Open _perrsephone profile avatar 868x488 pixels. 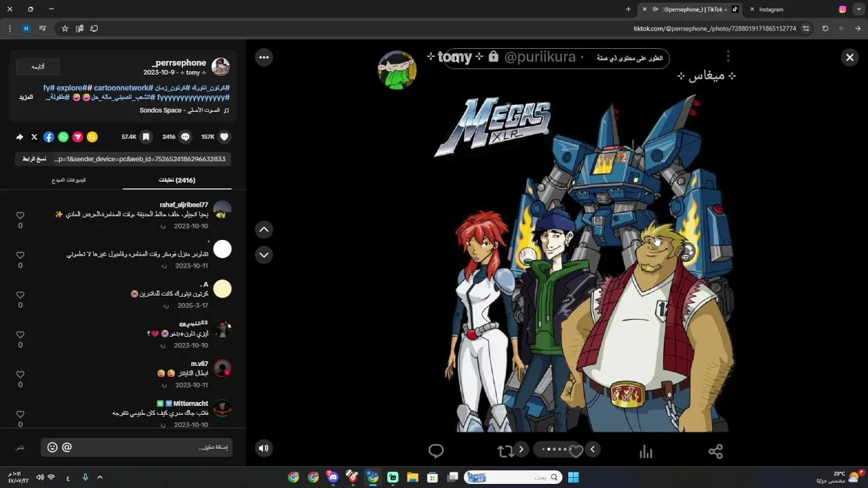point(220,66)
